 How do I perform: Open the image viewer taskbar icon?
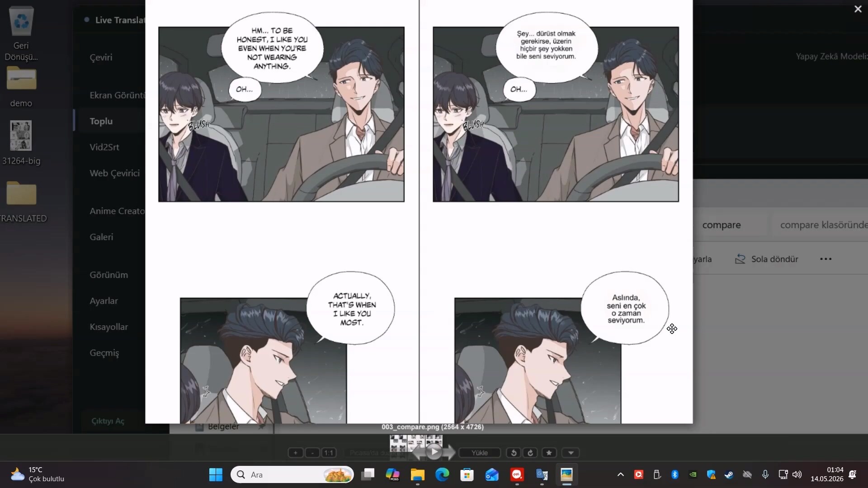(566, 474)
